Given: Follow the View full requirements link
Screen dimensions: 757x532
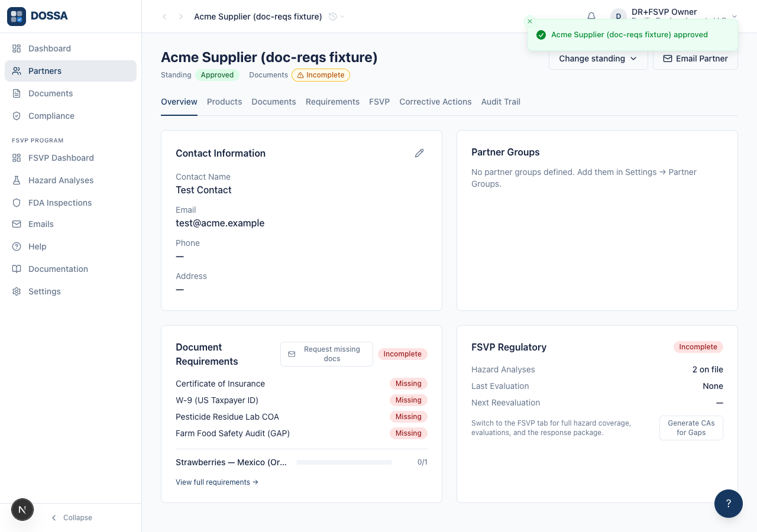Looking at the screenshot, I should click(x=217, y=482).
